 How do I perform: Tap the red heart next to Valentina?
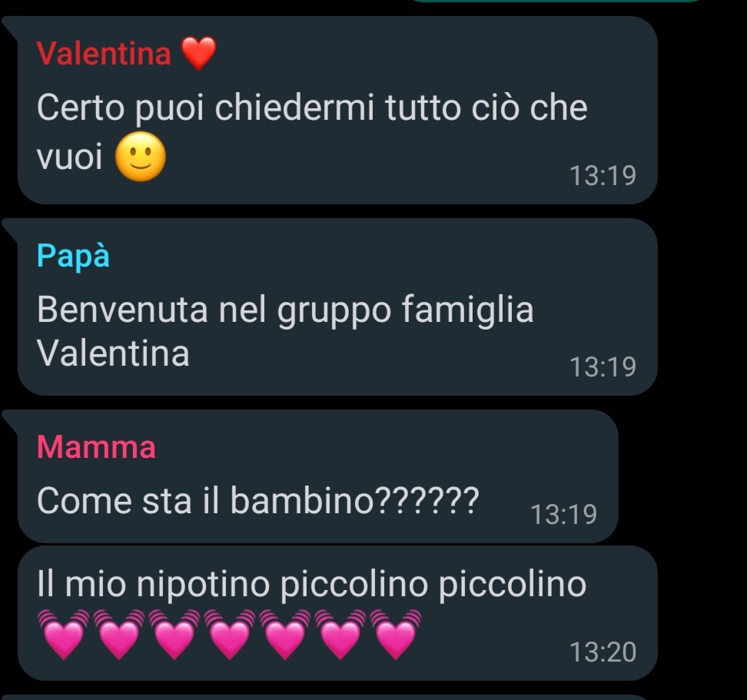[198, 54]
